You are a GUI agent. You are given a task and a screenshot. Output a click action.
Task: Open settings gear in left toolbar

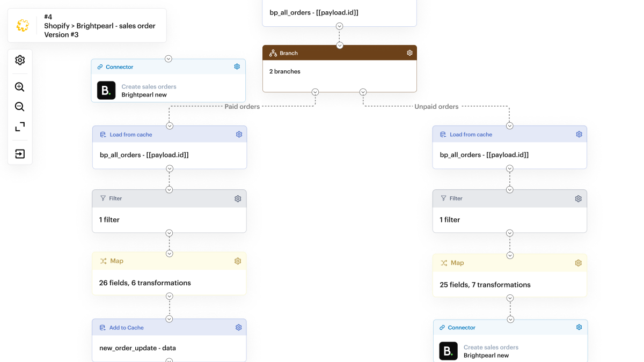(20, 60)
